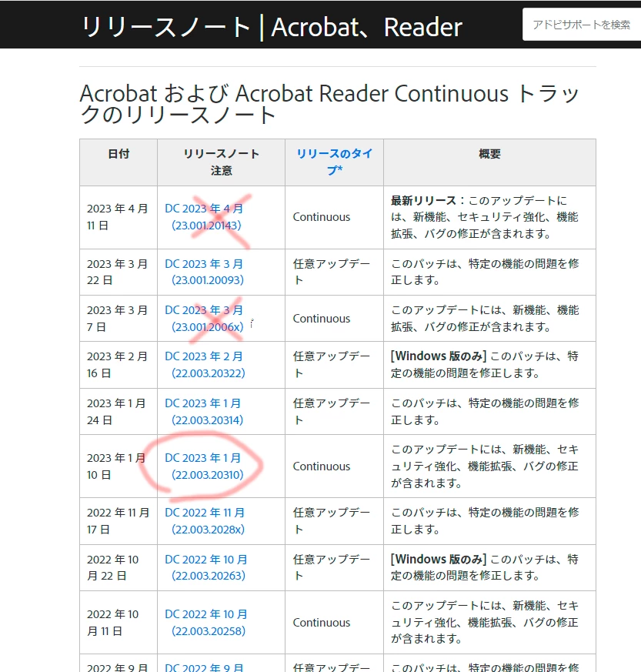Open DC 2022 年 11 月 (22.003.2028x) release note
Screen dimensions: 641x672
point(205,520)
